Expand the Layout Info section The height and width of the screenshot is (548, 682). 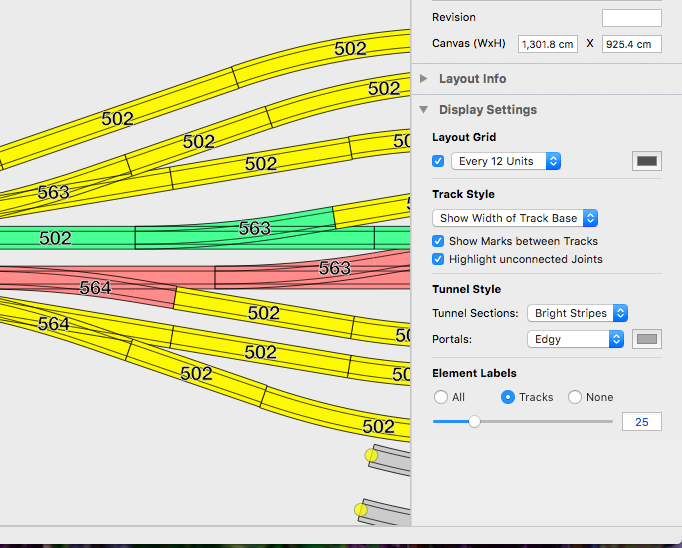click(x=424, y=79)
